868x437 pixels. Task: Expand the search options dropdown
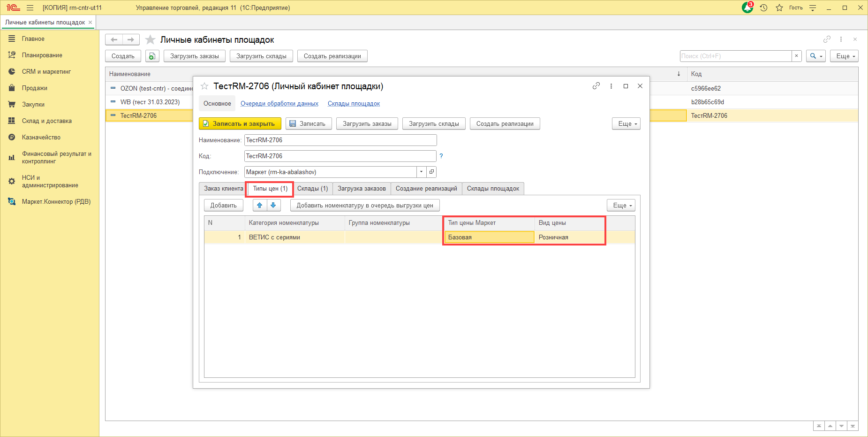click(x=816, y=56)
